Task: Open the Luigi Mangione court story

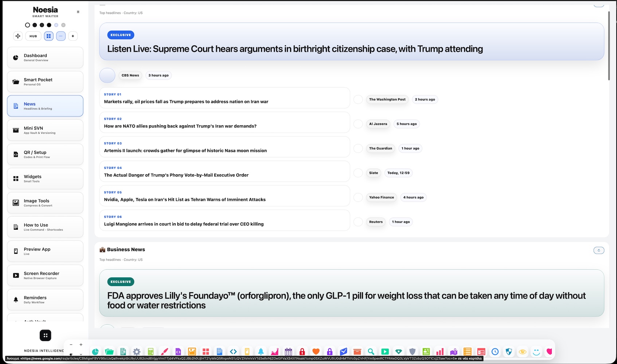Action: coord(224,221)
